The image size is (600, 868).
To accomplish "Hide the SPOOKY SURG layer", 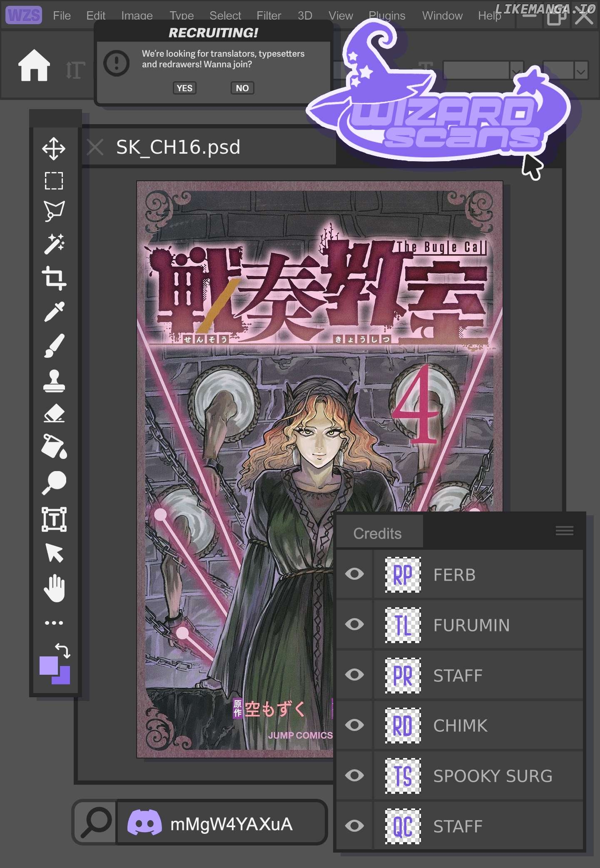I will tap(354, 775).
